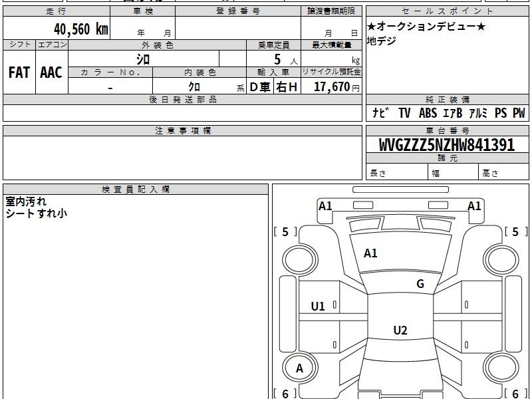Screen dimensions: 532x399
Task: Click the 40,560 km mileage value
Action: coord(80,29)
